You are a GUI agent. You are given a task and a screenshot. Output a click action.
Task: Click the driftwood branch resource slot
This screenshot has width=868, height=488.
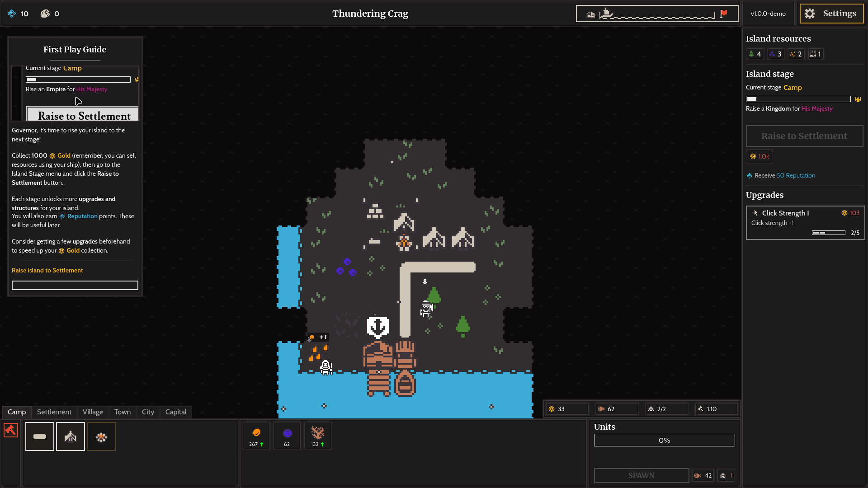point(318,436)
